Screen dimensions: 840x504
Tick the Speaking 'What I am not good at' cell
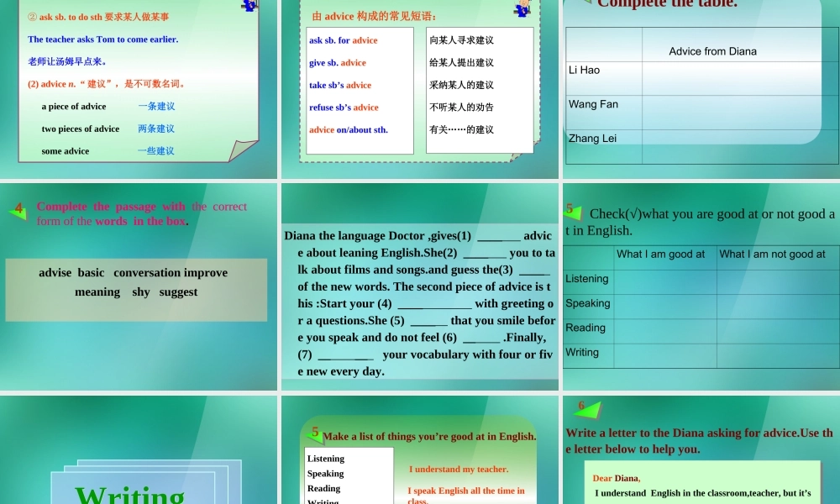778,303
